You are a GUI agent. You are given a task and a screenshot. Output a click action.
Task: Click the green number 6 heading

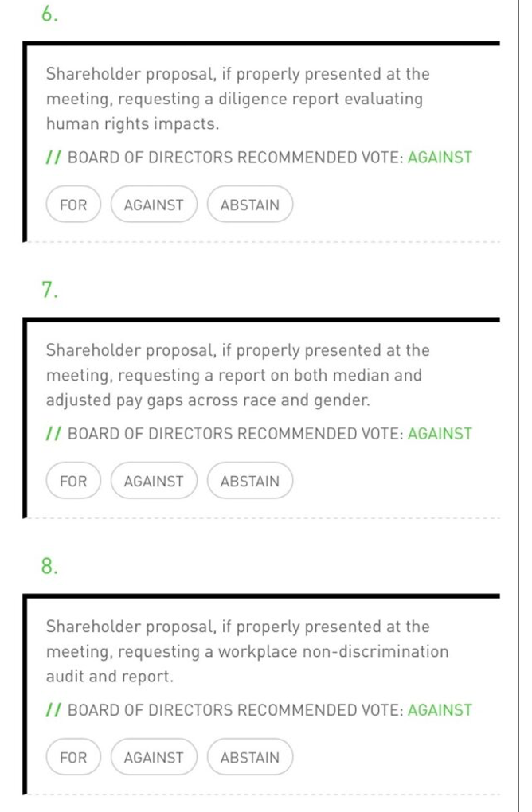coord(49,14)
